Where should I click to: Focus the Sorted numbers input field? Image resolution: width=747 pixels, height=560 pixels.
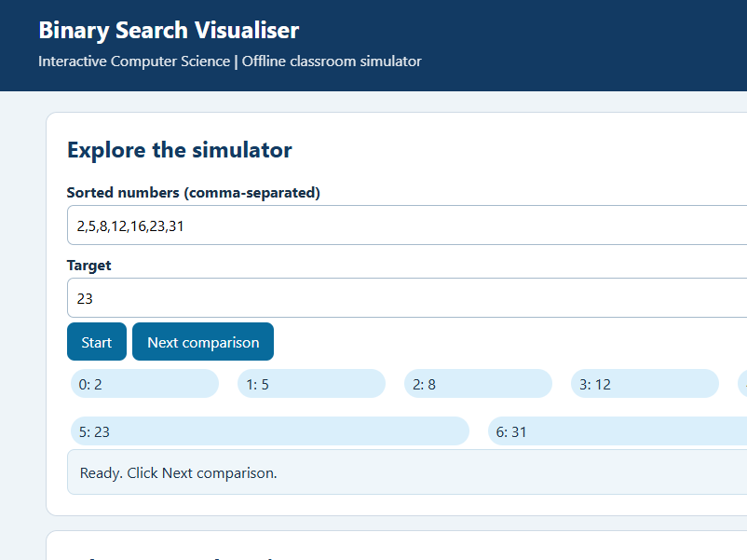(407, 225)
